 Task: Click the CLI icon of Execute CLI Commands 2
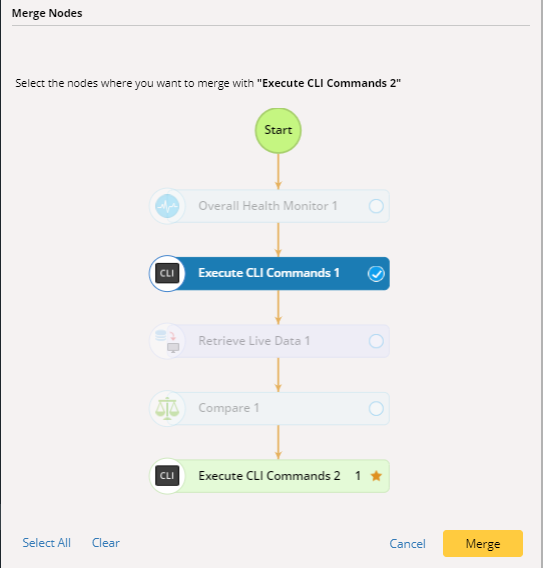point(167,476)
